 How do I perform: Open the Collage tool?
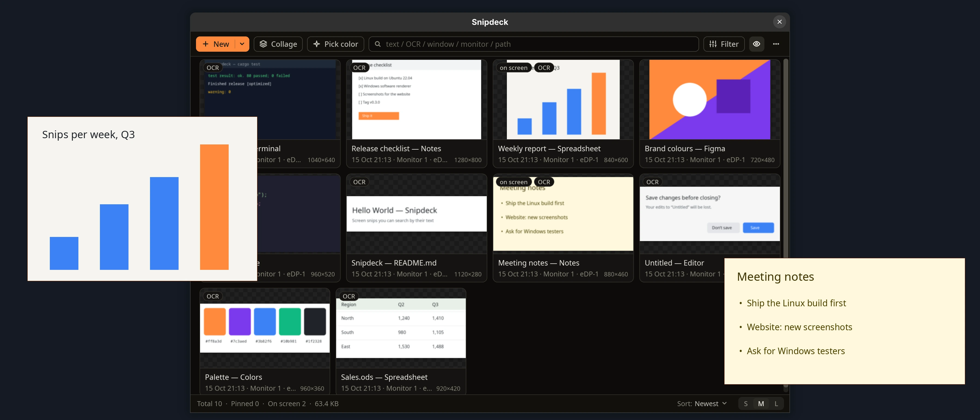click(278, 44)
